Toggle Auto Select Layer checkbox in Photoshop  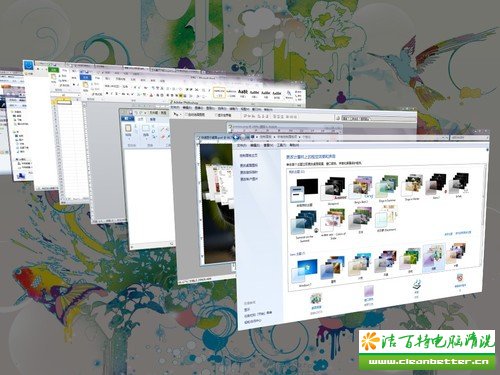187,115
